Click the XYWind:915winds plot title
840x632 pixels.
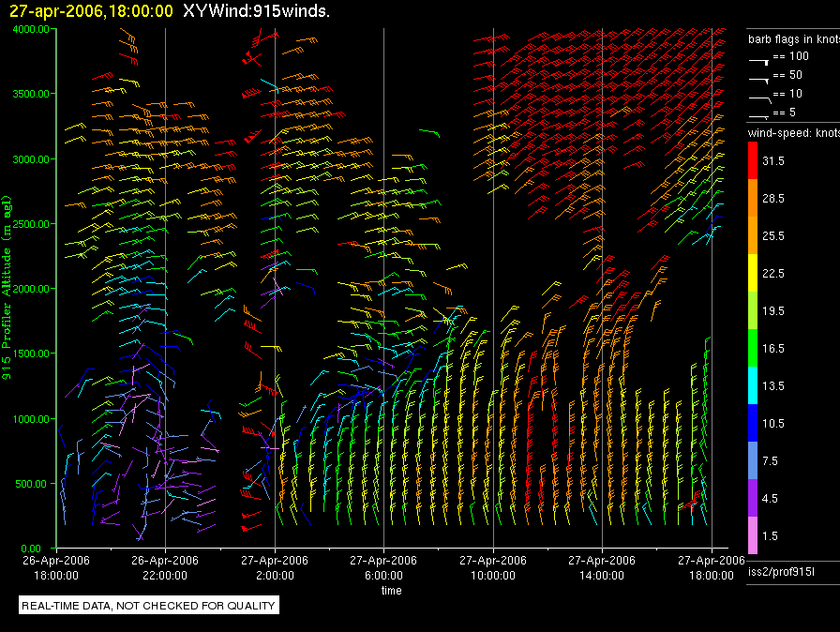256,10
